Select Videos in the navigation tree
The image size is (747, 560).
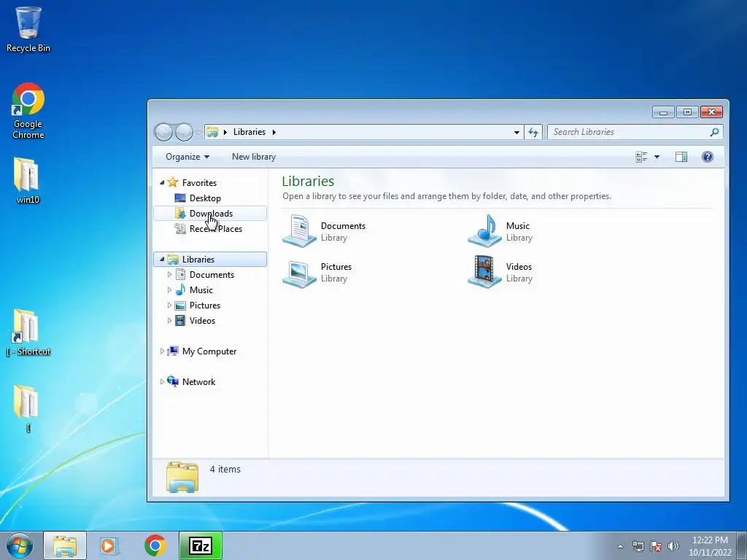coord(202,321)
